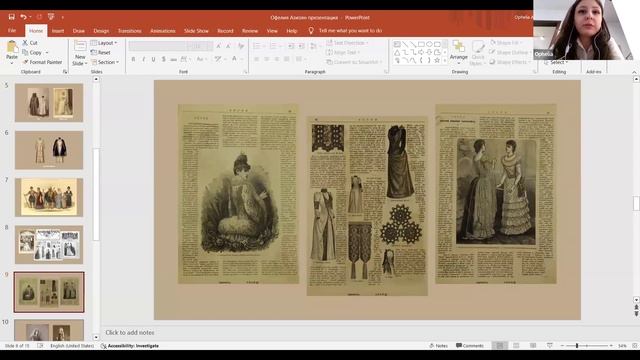
Task: Toggle Normal view in status bar
Action: point(500,346)
